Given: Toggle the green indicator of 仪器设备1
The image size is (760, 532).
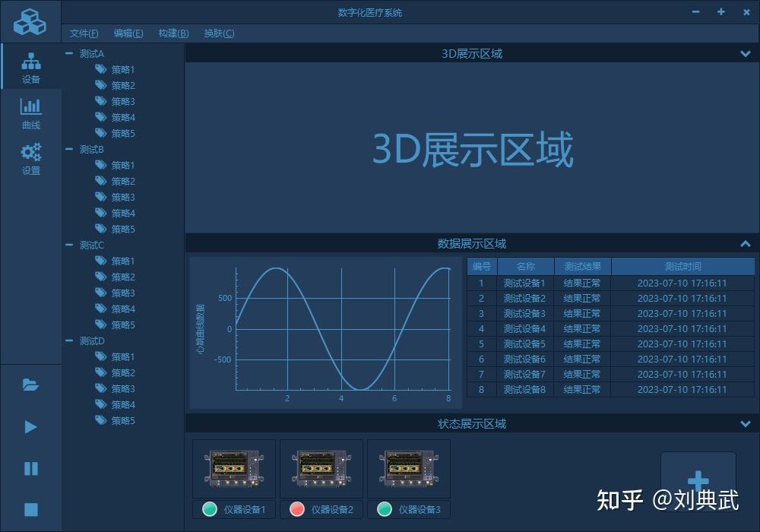Looking at the screenshot, I should tap(208, 509).
